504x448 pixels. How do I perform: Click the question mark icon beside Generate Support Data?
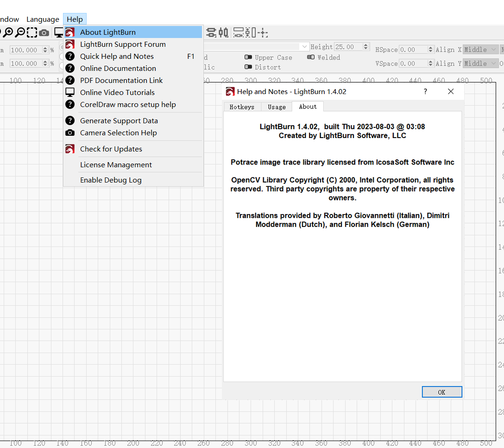tap(70, 120)
